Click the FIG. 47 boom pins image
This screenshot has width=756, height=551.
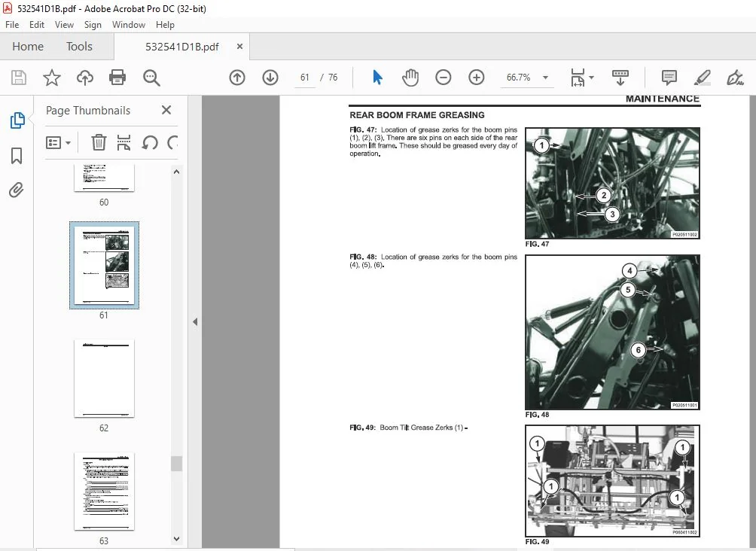click(x=612, y=183)
